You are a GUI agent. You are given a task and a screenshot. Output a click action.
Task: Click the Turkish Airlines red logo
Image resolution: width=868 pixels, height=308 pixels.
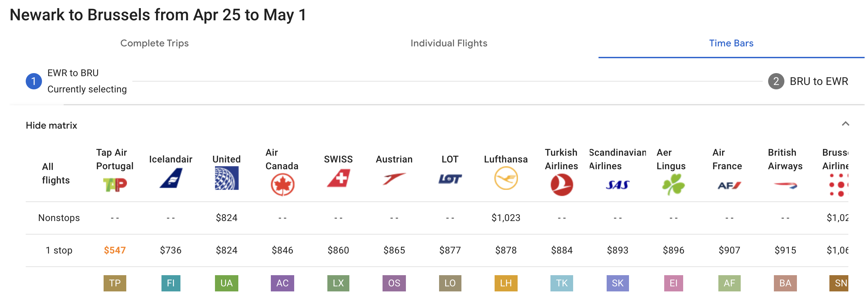(x=562, y=185)
